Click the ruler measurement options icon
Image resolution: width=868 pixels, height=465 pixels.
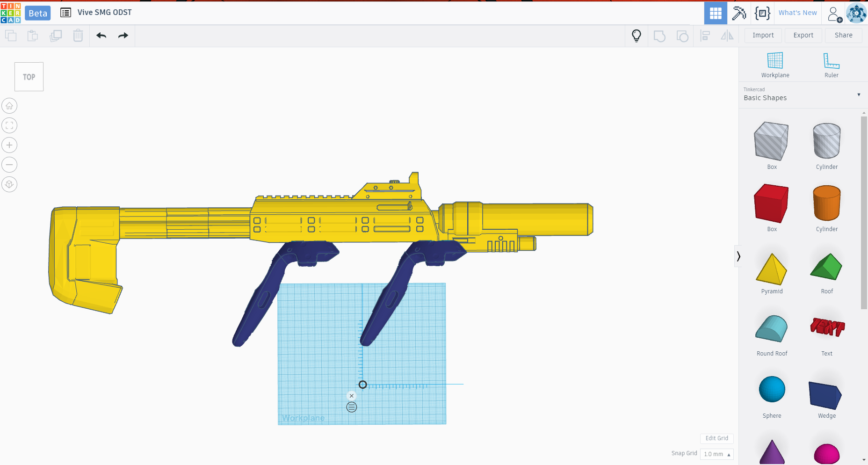(352, 407)
